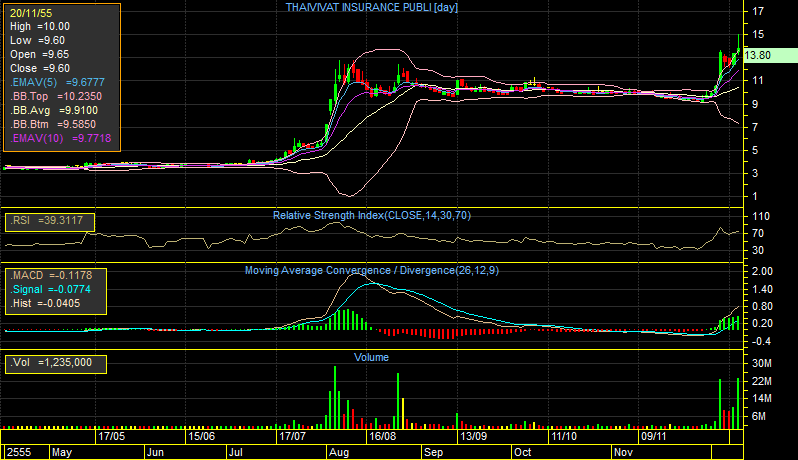Select the .EMAV(10) =9.7718 legend entry
The width and height of the screenshot is (798, 460).
pos(61,138)
